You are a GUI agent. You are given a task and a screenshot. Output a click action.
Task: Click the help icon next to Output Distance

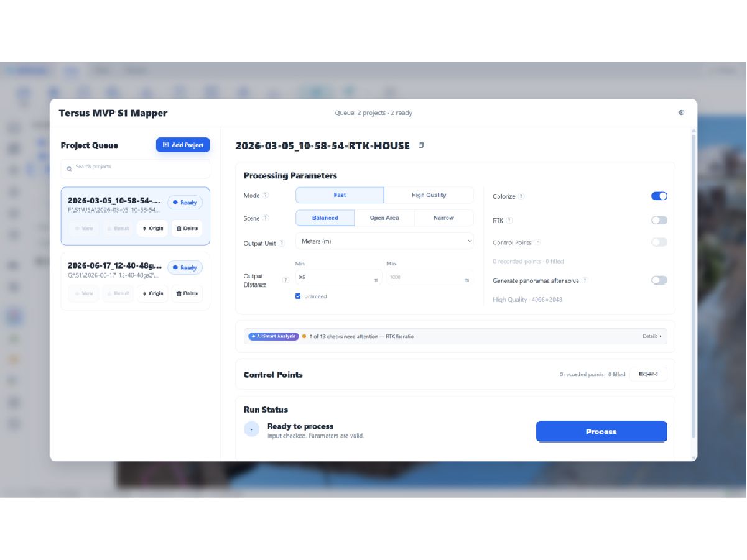click(285, 280)
